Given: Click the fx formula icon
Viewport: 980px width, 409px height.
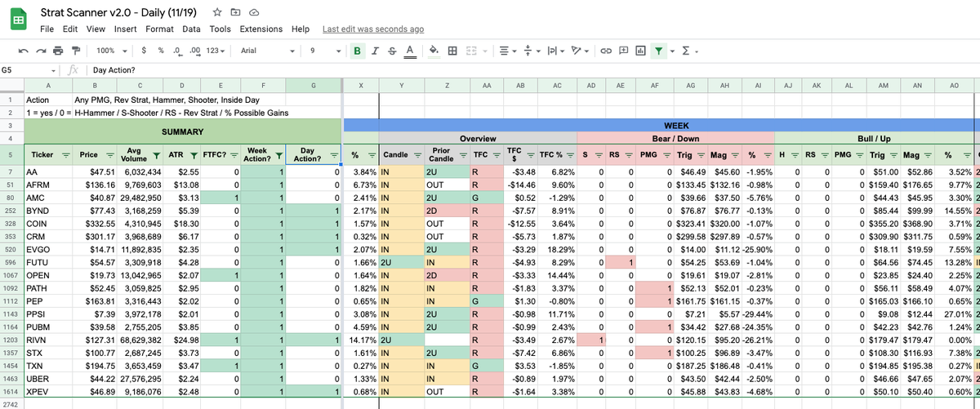Looking at the screenshot, I should pyautogui.click(x=73, y=70).
